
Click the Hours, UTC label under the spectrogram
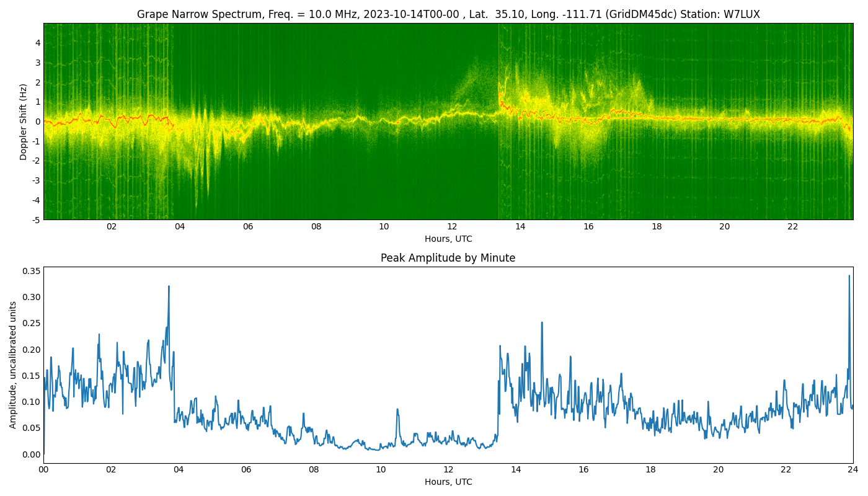pyautogui.click(x=448, y=239)
